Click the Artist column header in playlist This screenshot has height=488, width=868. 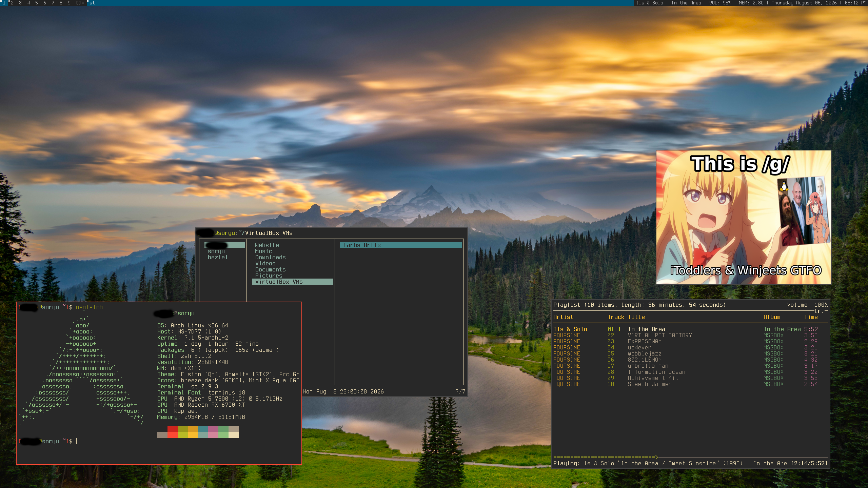563,317
